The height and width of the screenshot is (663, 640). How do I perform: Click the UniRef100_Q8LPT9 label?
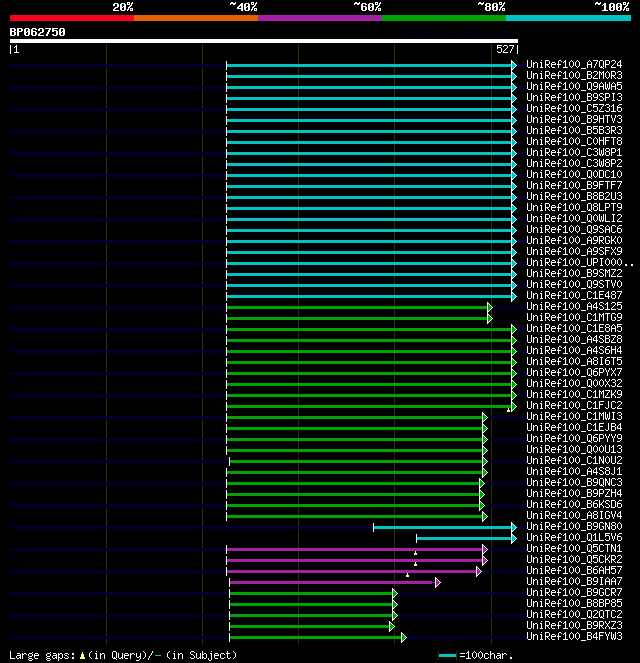click(x=574, y=208)
